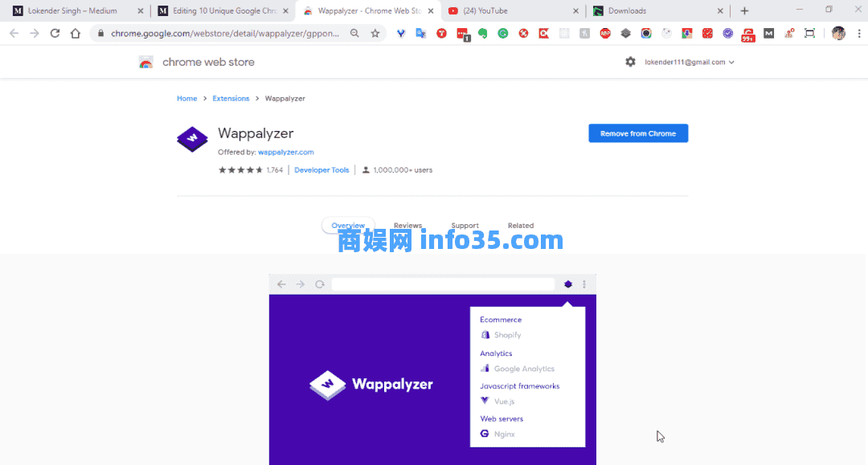868x465 pixels.
Task: Open the Chrome profile avatar
Action: 838,33
